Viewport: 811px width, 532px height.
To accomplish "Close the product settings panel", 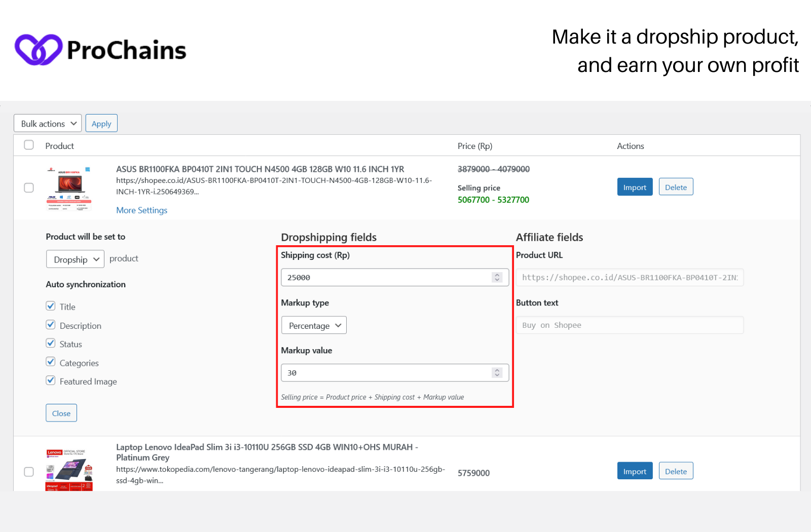I will (x=61, y=413).
